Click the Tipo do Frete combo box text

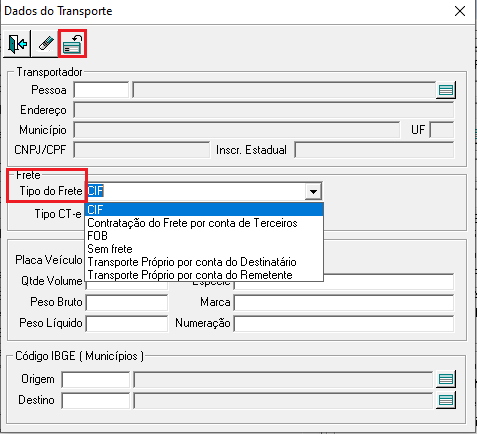196,191
